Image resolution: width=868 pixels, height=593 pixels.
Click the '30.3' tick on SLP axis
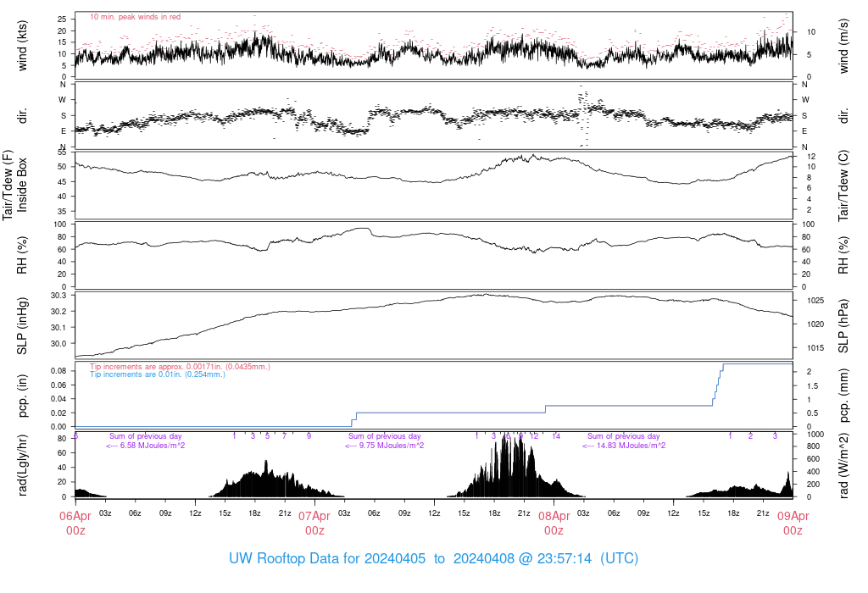pos(58,296)
